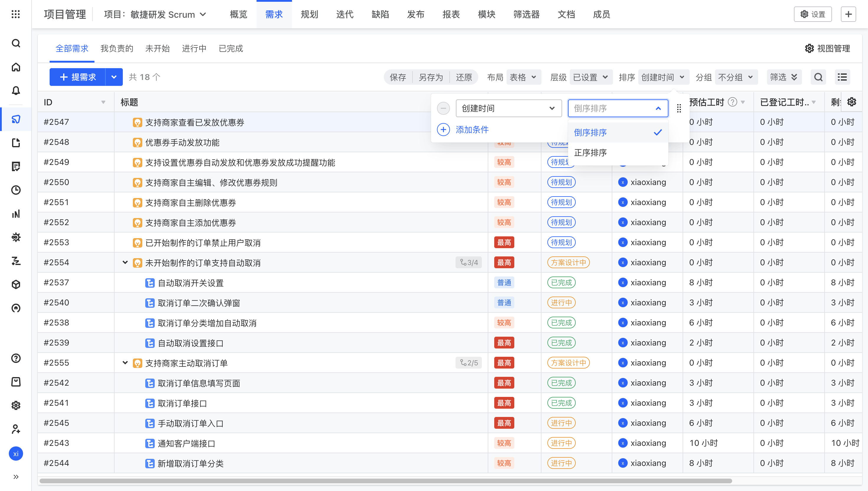Open the sidebar cube package icon
The width and height of the screenshot is (868, 491).
click(16, 285)
